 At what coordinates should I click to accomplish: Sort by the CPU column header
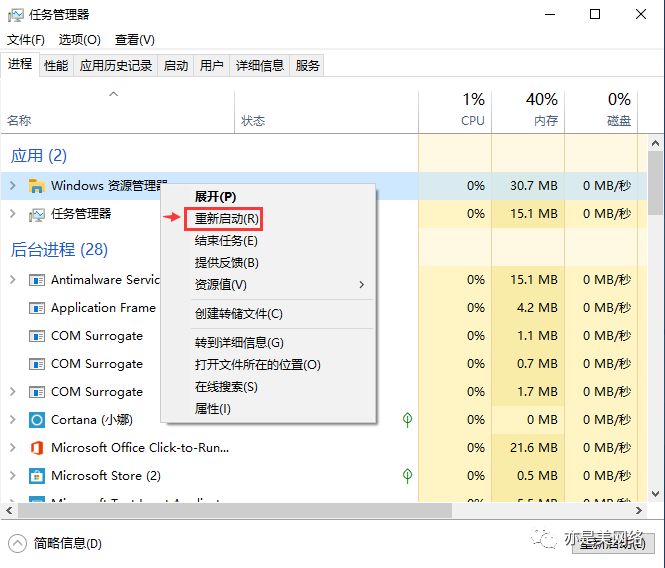(x=455, y=112)
